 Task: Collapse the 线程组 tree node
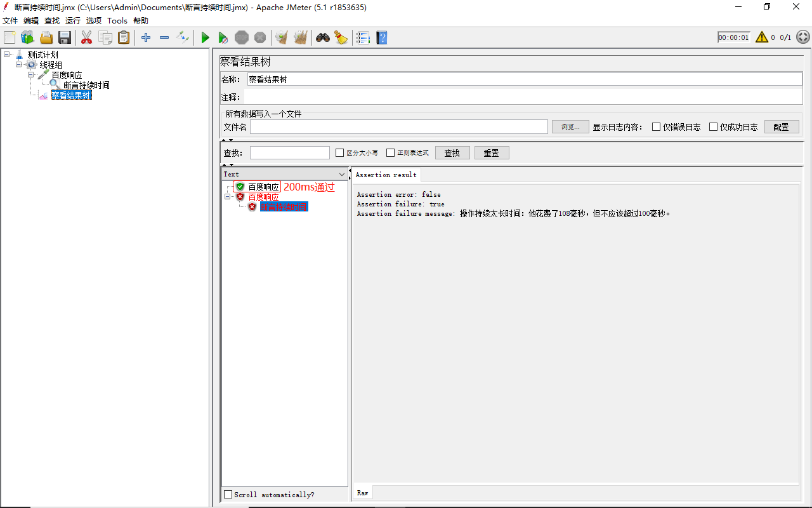[18, 65]
